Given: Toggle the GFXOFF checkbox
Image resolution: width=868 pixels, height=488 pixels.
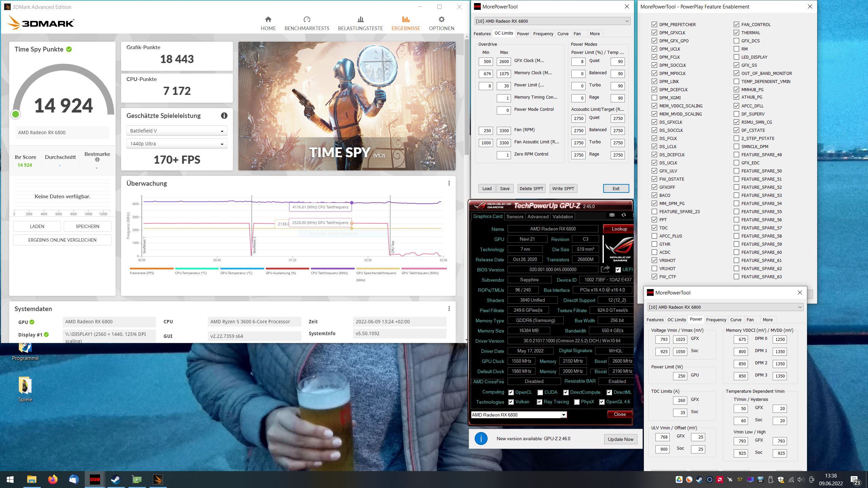Looking at the screenshot, I should 654,187.
